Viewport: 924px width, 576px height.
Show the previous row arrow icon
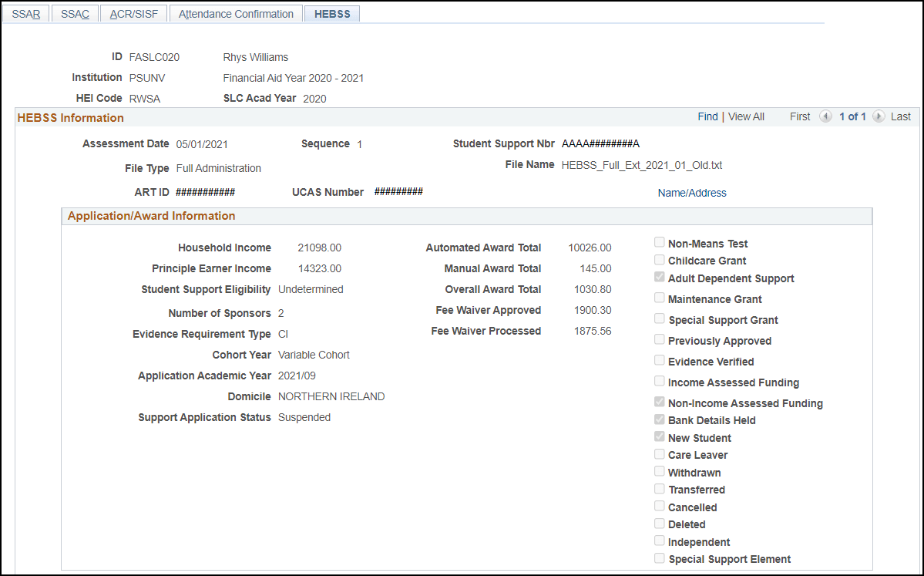coord(825,116)
